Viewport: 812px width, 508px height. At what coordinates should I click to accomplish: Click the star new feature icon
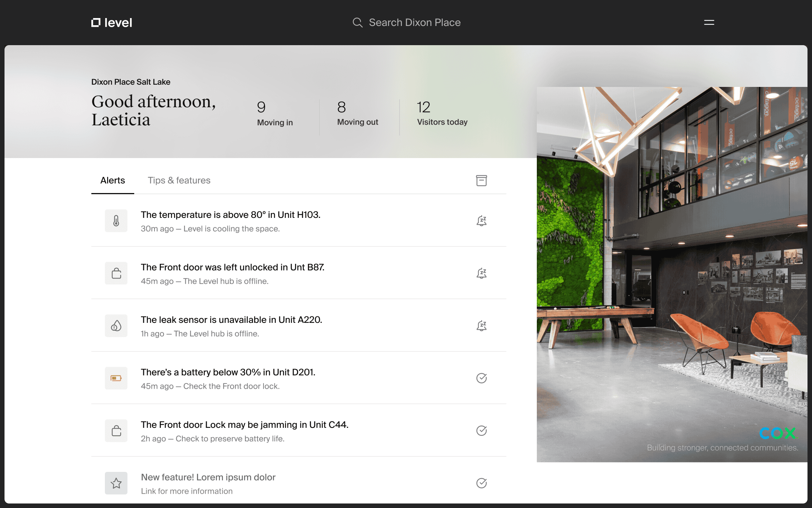click(x=116, y=483)
